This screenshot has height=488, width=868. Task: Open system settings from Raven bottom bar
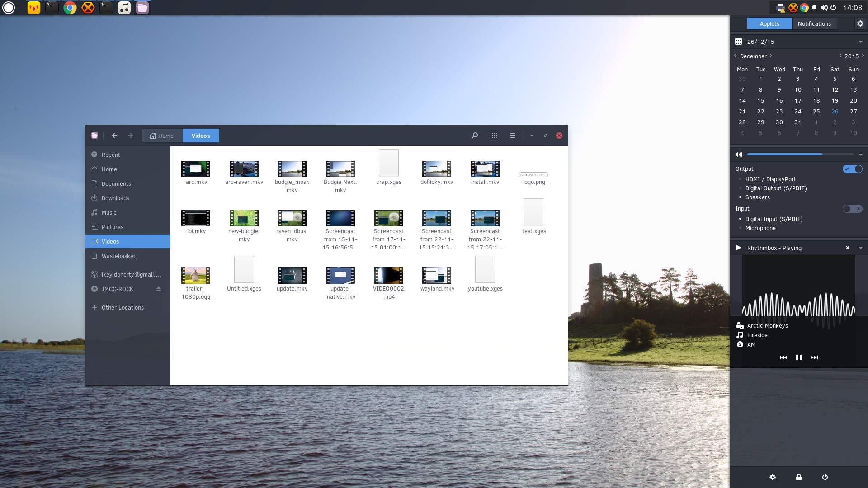point(773,477)
